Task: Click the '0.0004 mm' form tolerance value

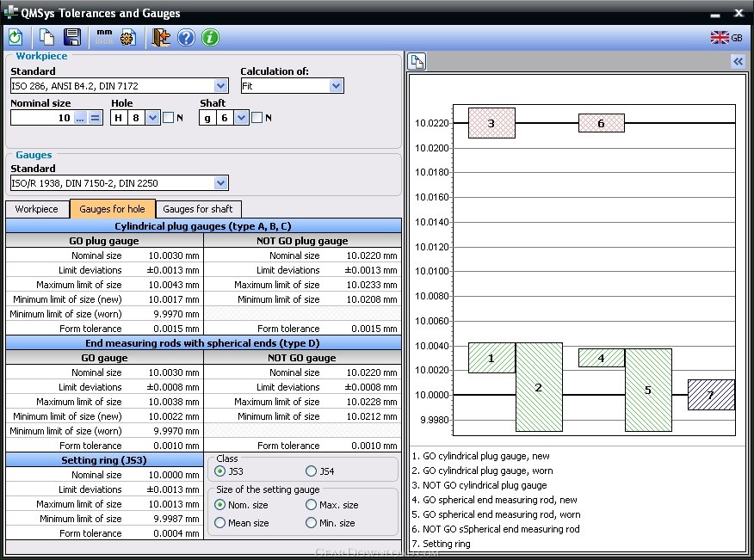Action: click(176, 533)
